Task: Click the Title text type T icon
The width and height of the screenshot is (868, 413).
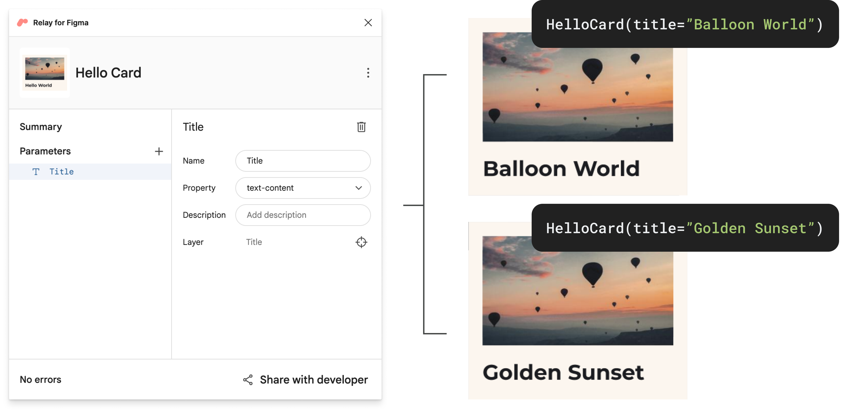Action: (36, 171)
